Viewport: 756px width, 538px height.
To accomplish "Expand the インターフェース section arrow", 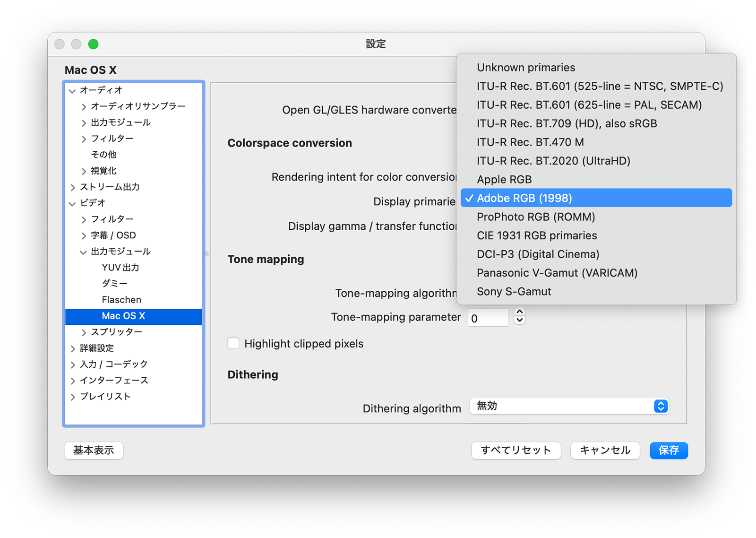I will tap(72, 381).
